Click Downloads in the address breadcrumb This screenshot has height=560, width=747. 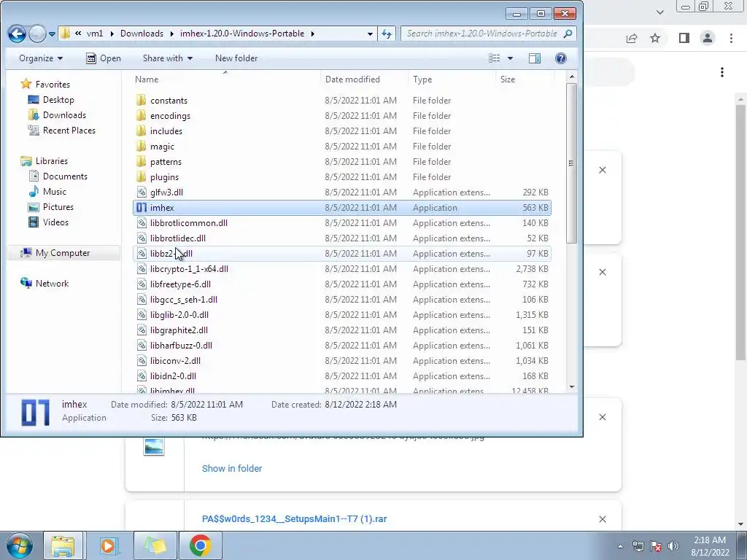coord(142,34)
